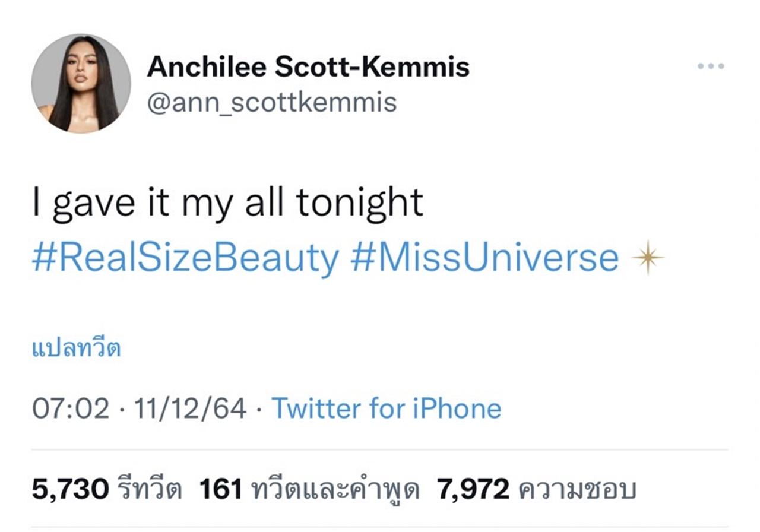The image size is (760, 532).
Task: Click the 11/12/64 post date
Action: point(190,408)
